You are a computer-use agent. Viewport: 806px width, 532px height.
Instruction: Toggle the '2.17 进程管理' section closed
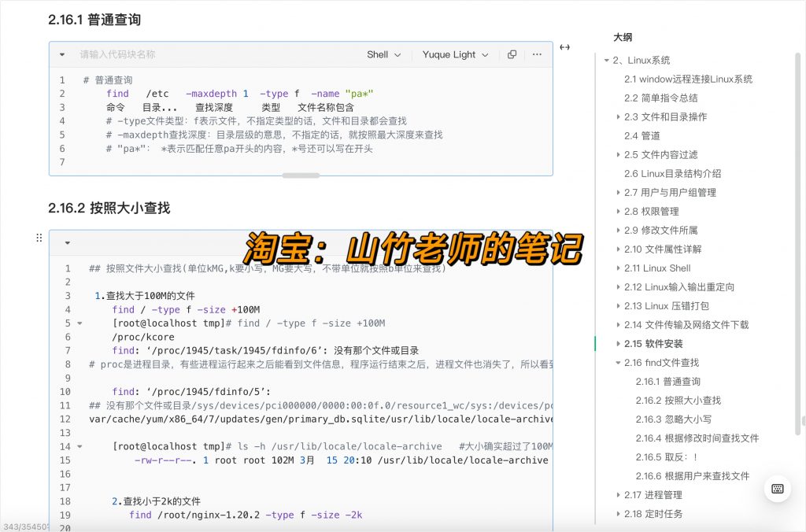(x=618, y=494)
